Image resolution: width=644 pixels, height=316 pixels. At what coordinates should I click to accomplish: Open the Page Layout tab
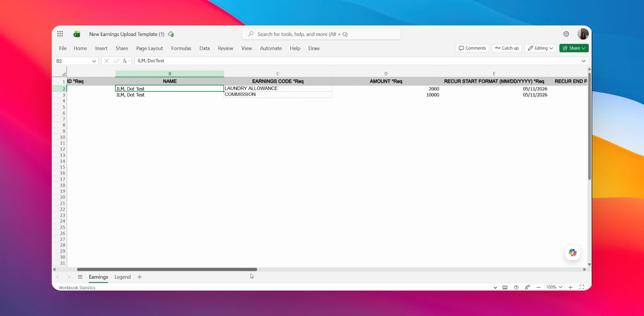point(150,48)
